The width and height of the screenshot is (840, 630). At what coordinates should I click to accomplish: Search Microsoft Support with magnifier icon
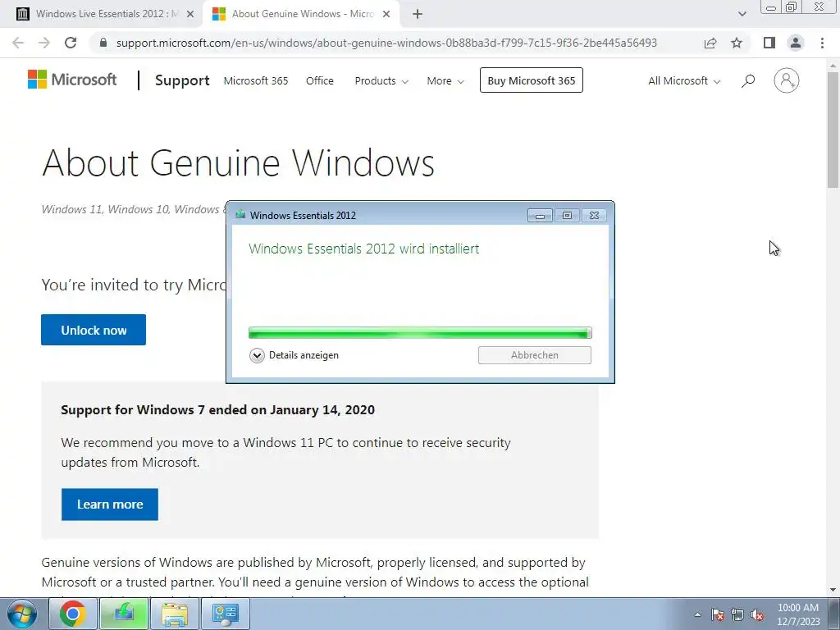pos(748,81)
